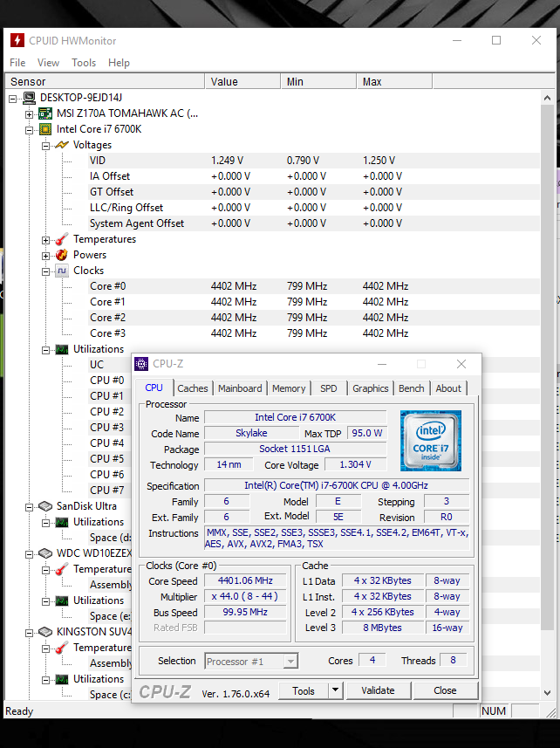The image size is (560, 748).
Task: Click the WDC WD10EZEX drive icon
Action: 45,553
